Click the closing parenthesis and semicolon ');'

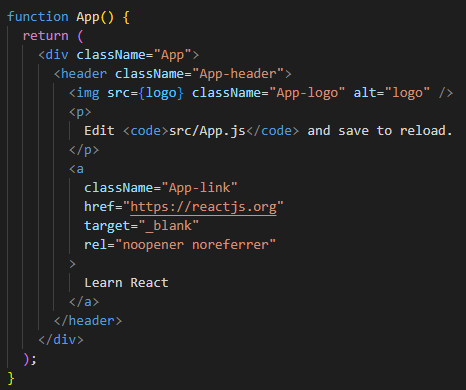coord(30,359)
